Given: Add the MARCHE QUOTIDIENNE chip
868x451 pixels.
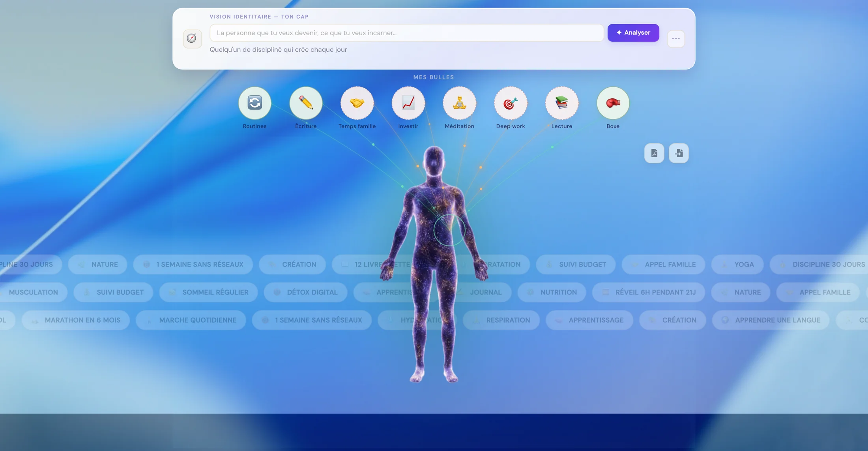Looking at the screenshot, I should pyautogui.click(x=191, y=320).
